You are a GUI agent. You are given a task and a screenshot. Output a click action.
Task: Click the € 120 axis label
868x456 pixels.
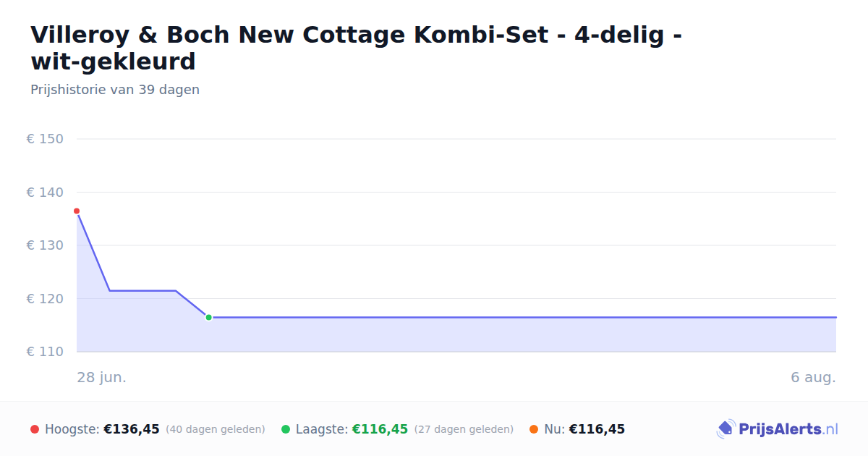[x=45, y=298]
